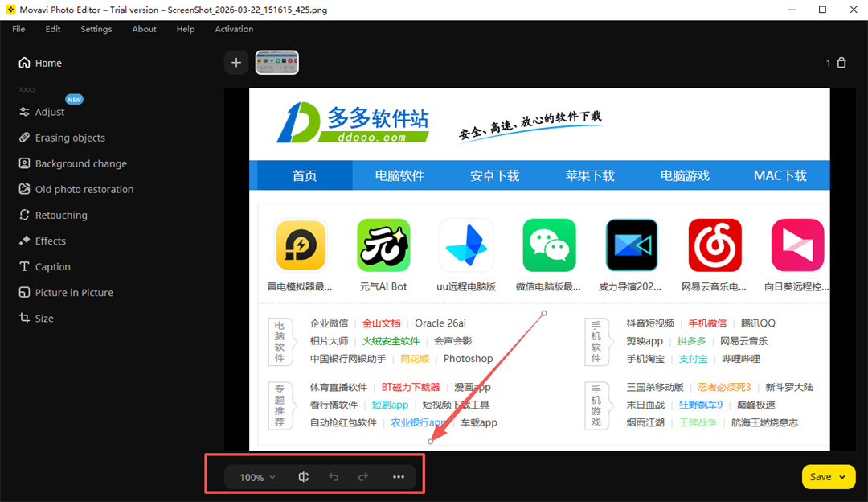Open the Effects tool
Image resolution: width=868 pixels, height=502 pixels.
42,241
